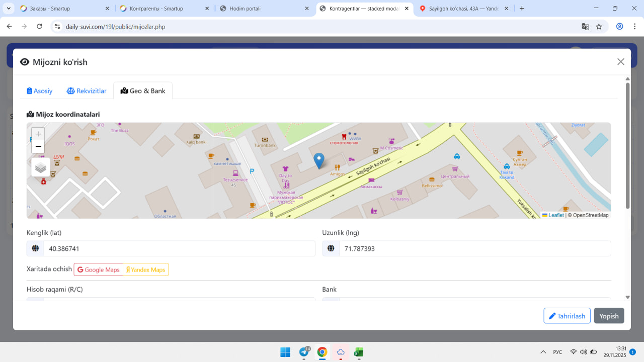Expand the browser tab search dropdown
This screenshot has width=644, height=362.
click(x=9, y=9)
